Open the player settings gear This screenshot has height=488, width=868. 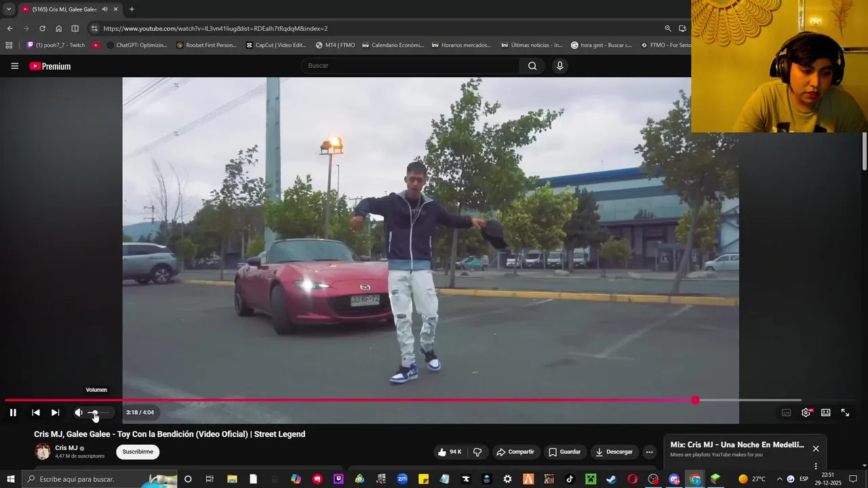click(x=806, y=412)
